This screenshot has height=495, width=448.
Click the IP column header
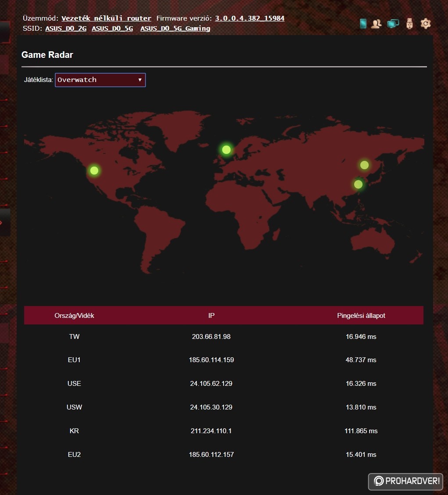point(211,315)
